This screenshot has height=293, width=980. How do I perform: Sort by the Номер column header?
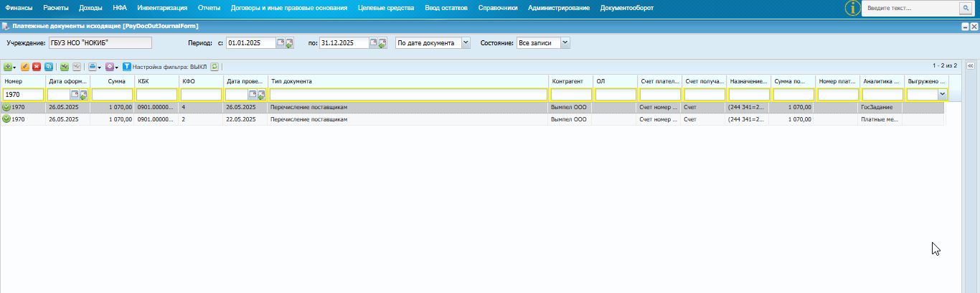pyautogui.click(x=23, y=81)
